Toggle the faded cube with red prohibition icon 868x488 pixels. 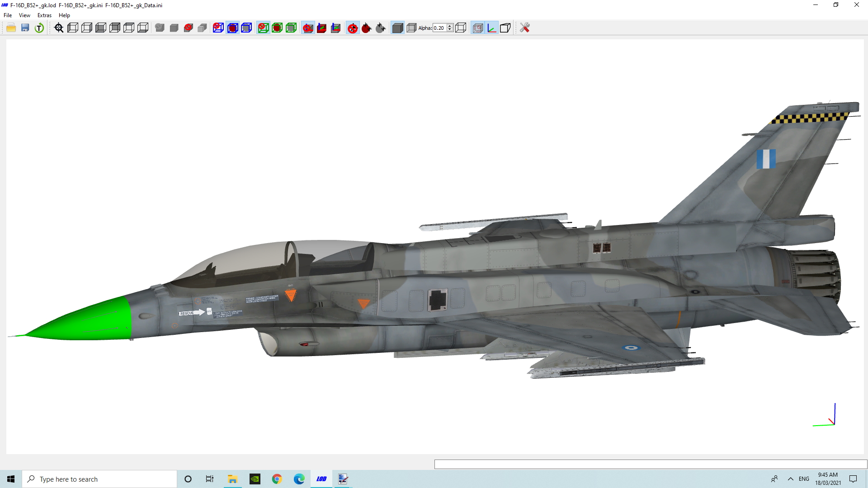pos(478,28)
